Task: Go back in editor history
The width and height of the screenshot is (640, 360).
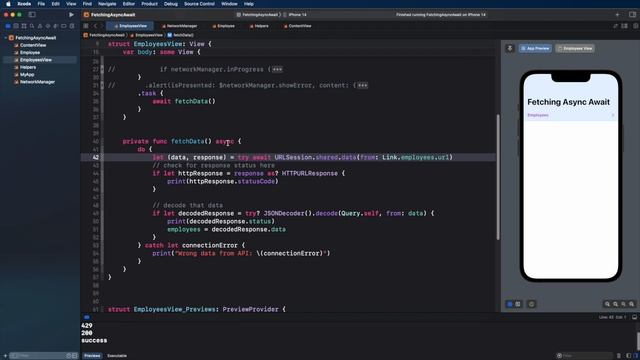Action: pyautogui.click(x=96, y=26)
